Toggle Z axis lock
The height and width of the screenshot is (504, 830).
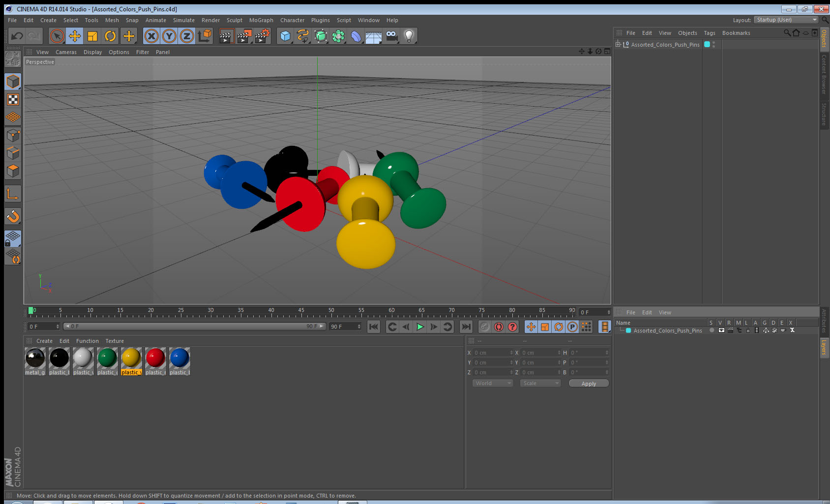187,36
